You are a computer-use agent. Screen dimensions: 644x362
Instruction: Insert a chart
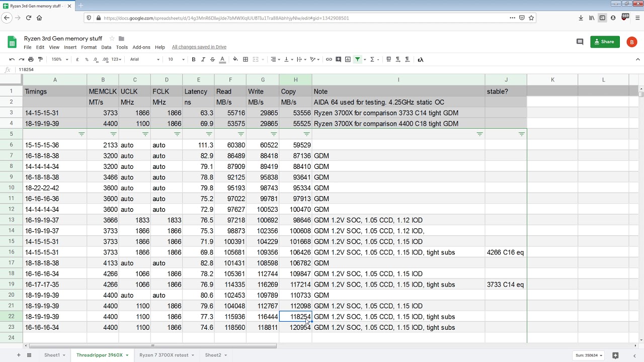348,59
